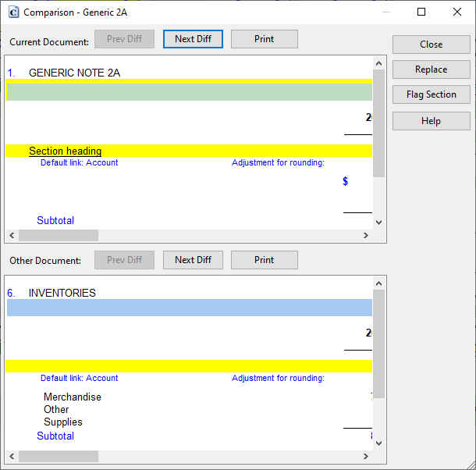Click note number 6. in Other Document
The height and width of the screenshot is (470, 476).
tap(11, 293)
